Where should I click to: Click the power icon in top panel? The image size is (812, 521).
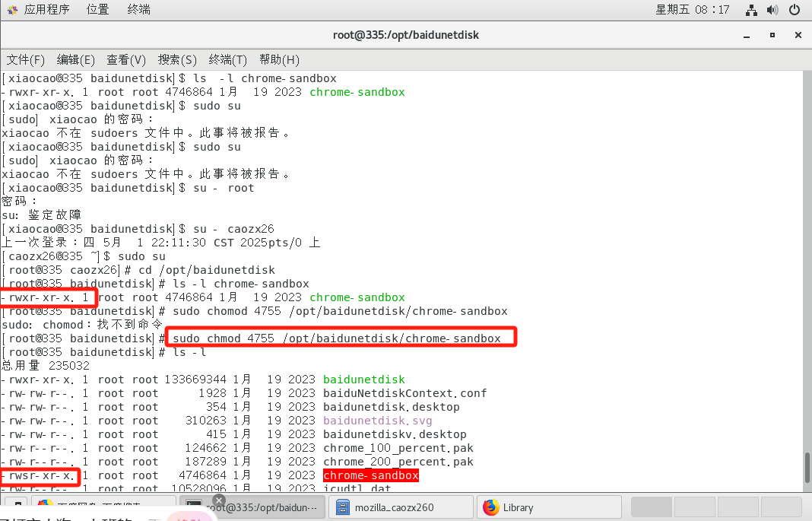[x=795, y=10]
